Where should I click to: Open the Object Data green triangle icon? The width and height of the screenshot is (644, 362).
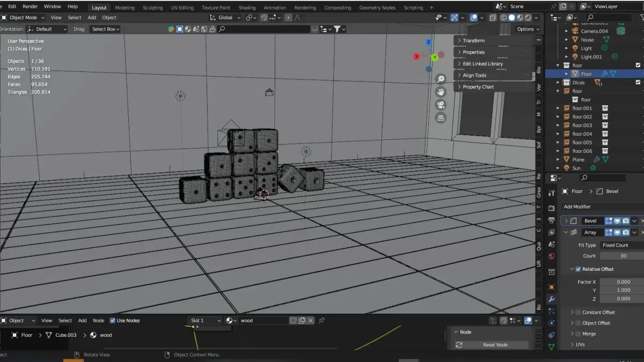(551, 347)
